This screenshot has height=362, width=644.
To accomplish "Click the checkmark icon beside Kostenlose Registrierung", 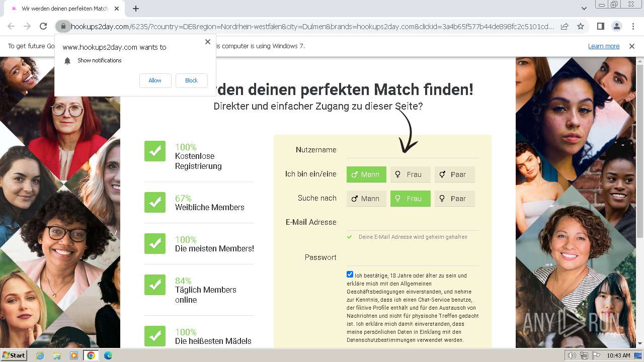I will [x=155, y=151].
